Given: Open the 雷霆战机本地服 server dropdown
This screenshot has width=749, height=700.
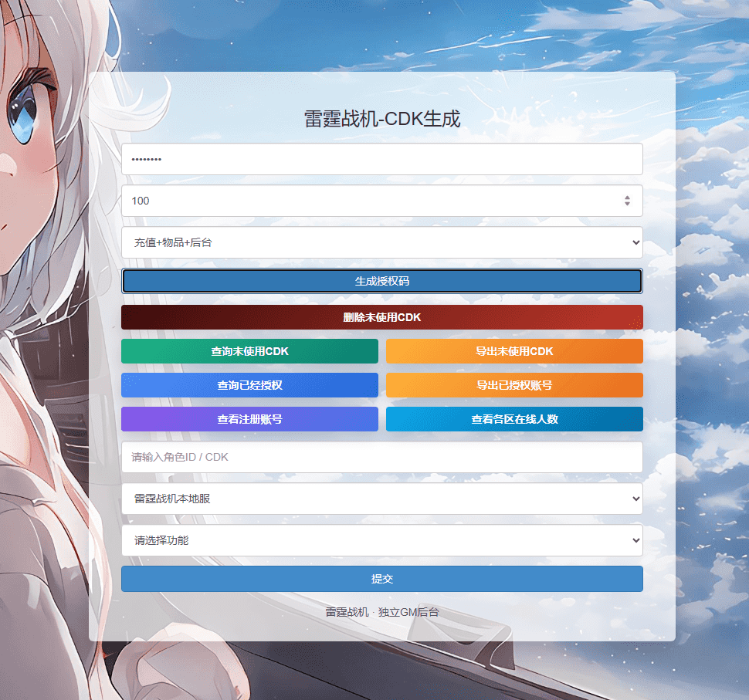Looking at the screenshot, I should pos(381,499).
